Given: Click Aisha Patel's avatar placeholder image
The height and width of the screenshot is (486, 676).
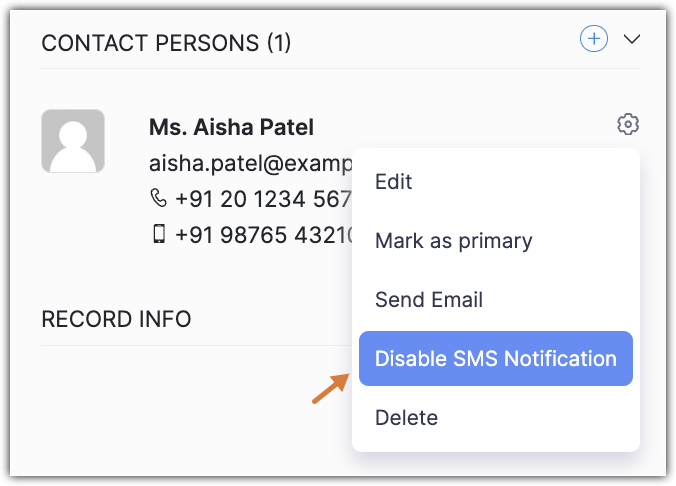Looking at the screenshot, I should pyautogui.click(x=73, y=141).
